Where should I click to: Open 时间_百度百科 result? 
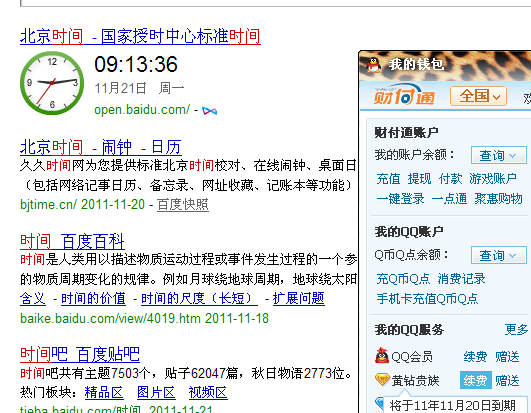click(x=72, y=241)
